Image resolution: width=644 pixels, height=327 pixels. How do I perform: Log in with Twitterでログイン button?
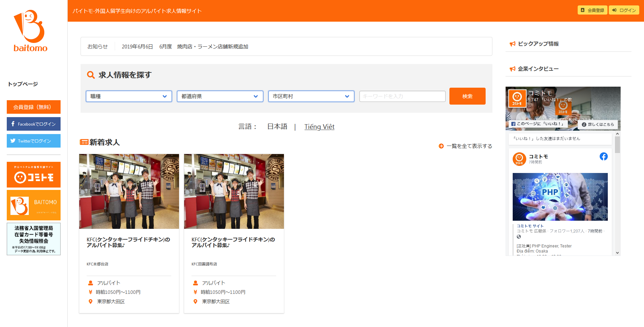click(34, 141)
